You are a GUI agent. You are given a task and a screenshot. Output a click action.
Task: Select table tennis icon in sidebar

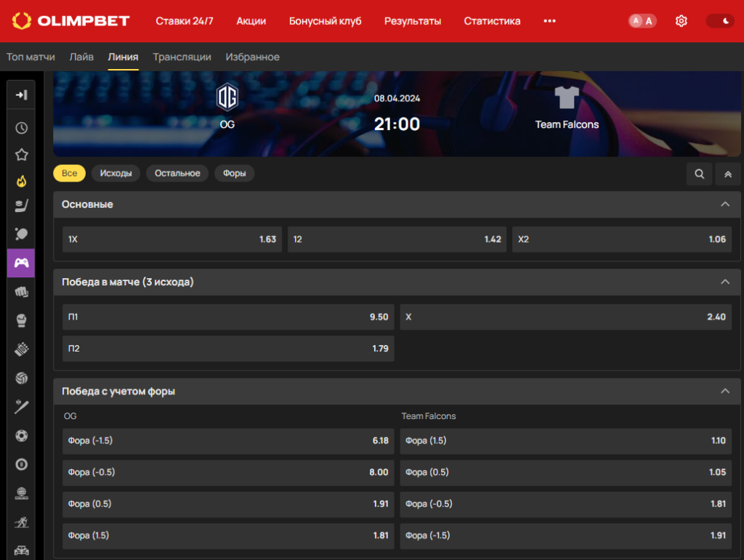[21, 234]
